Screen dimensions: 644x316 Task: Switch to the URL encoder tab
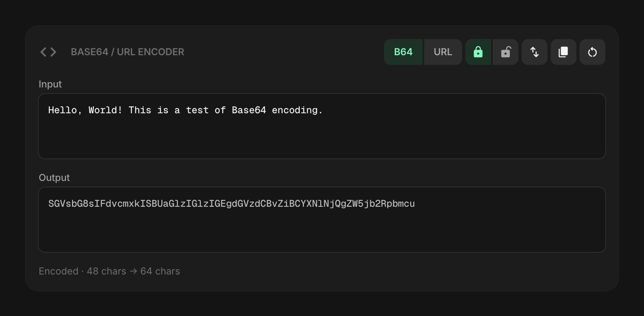(x=442, y=52)
